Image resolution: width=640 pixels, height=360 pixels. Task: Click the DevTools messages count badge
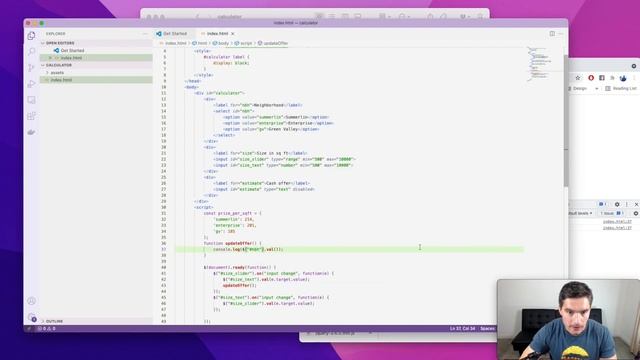point(602,204)
